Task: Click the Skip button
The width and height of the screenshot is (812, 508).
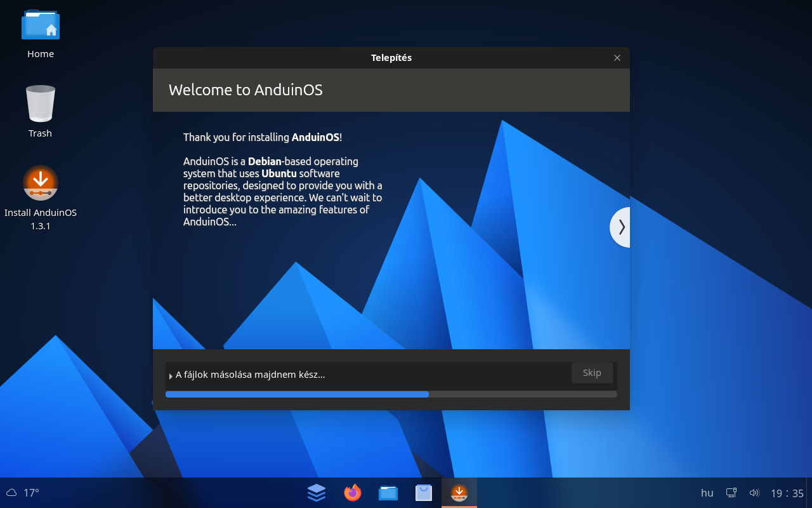Action: pyautogui.click(x=592, y=373)
